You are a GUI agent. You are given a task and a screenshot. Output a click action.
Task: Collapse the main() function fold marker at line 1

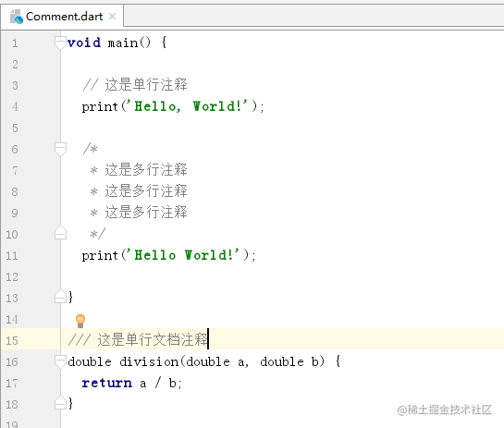(60, 43)
